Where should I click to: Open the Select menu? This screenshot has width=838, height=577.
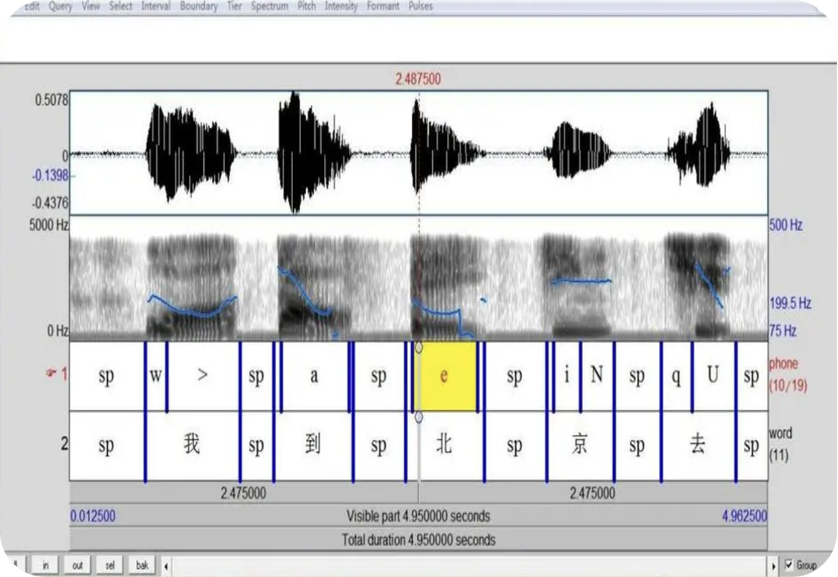click(121, 6)
